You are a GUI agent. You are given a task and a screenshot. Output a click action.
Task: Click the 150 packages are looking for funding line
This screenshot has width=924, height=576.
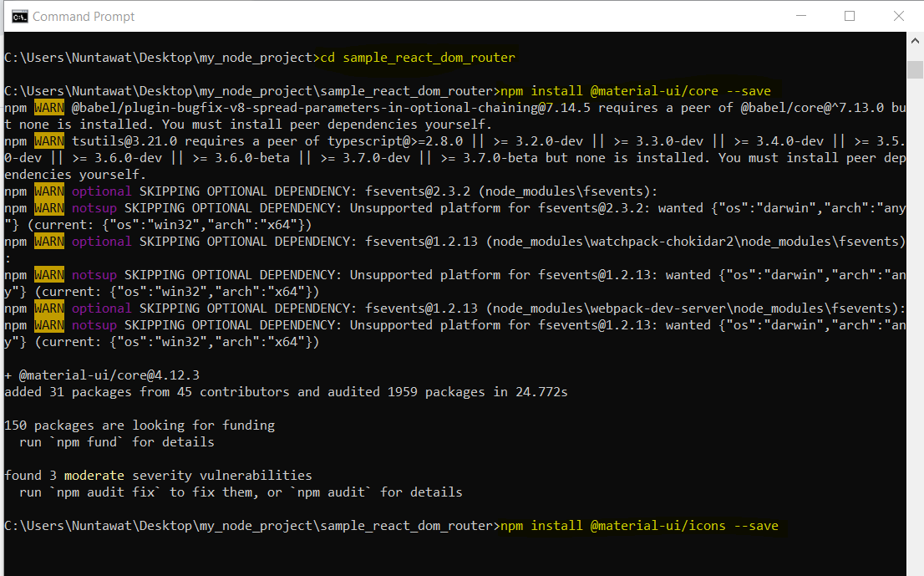coord(138,425)
